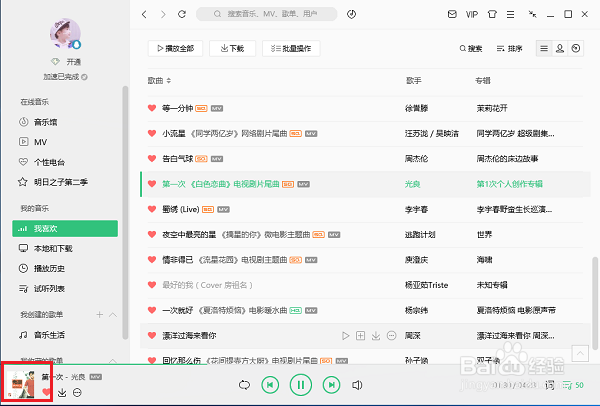600x406 pixels.
Task: Click the song list vertical scrollbar
Action: 595,303
